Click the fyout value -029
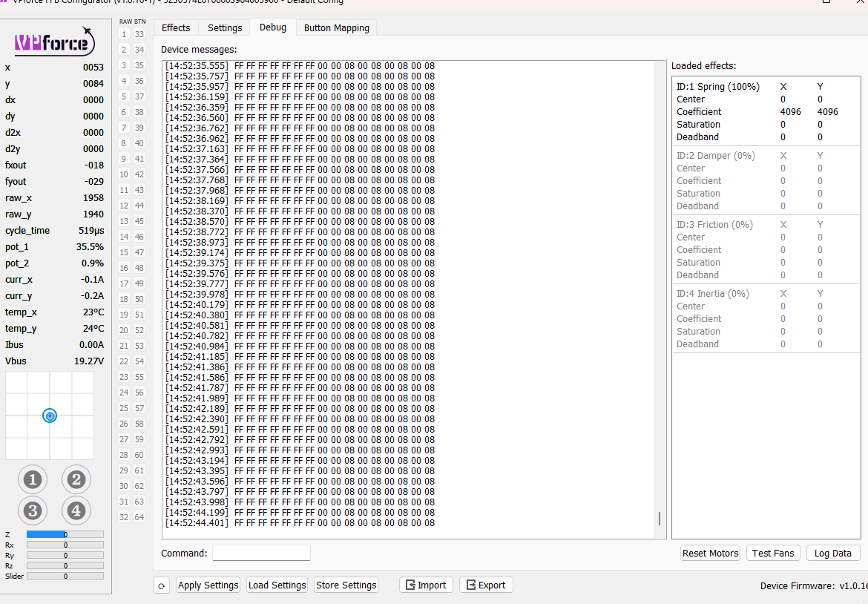 pyautogui.click(x=93, y=182)
